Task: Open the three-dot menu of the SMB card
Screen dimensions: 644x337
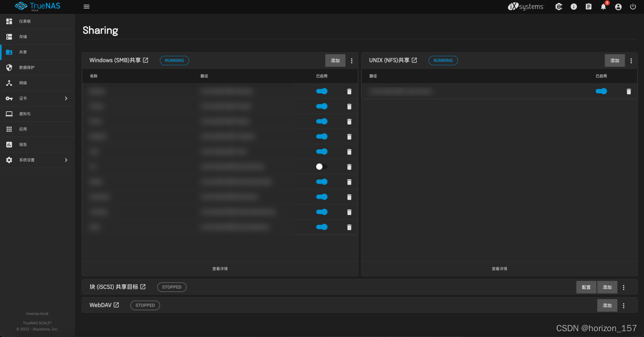Action: point(352,61)
